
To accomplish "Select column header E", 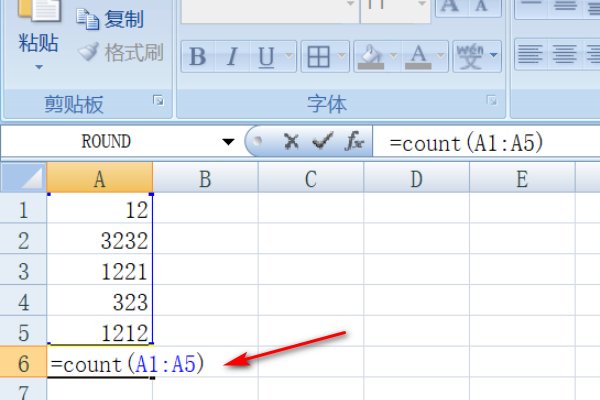I will (522, 178).
